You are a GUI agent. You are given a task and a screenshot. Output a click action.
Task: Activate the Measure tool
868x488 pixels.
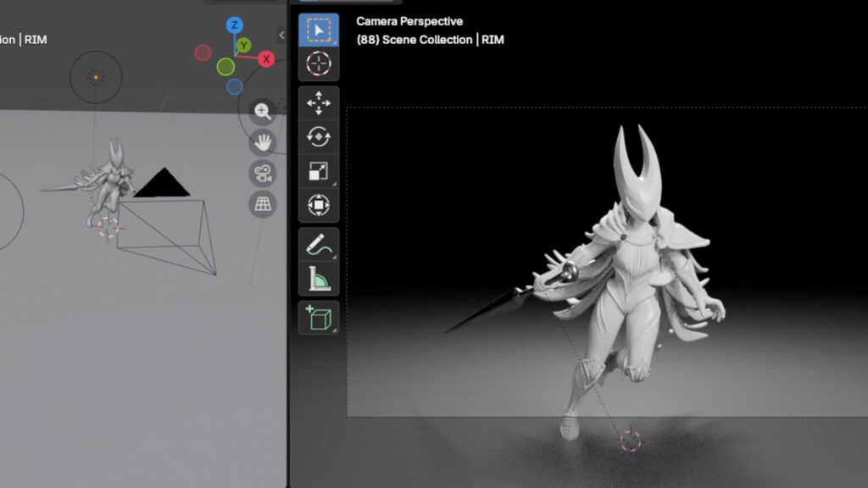(x=319, y=278)
